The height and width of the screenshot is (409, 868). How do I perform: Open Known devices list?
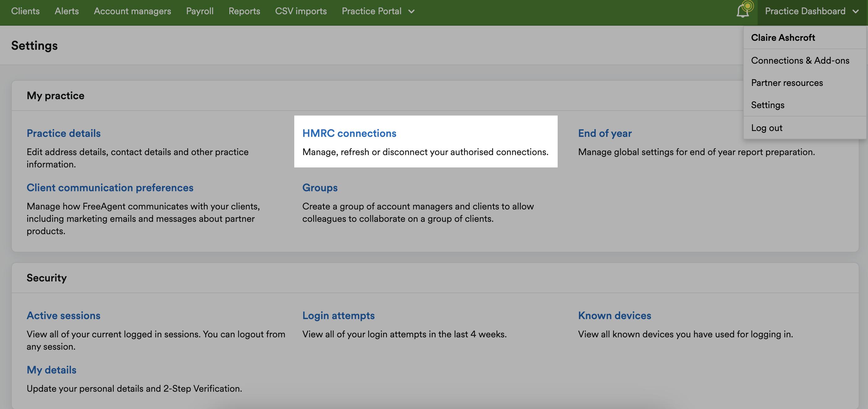point(614,315)
